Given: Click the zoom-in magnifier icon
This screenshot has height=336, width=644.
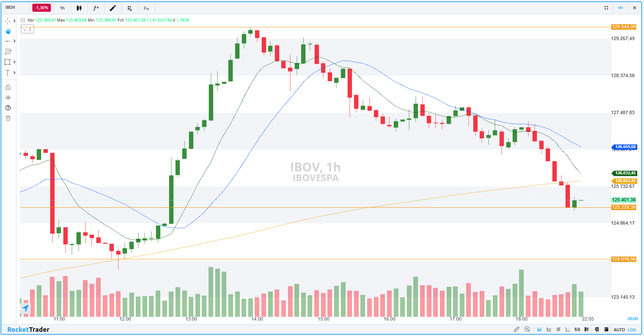Looking at the screenshot, I should pos(527,329).
